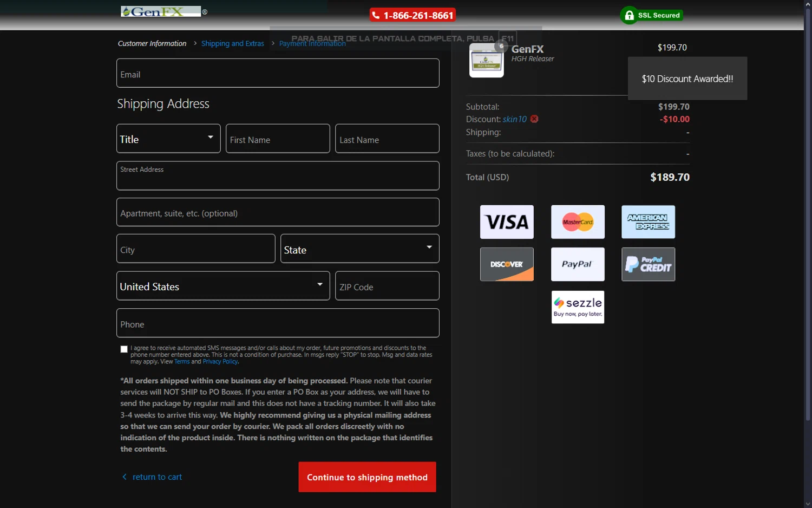The image size is (812, 508).
Task: Click the Sezzle buy now pay later icon
Action: coord(578,307)
